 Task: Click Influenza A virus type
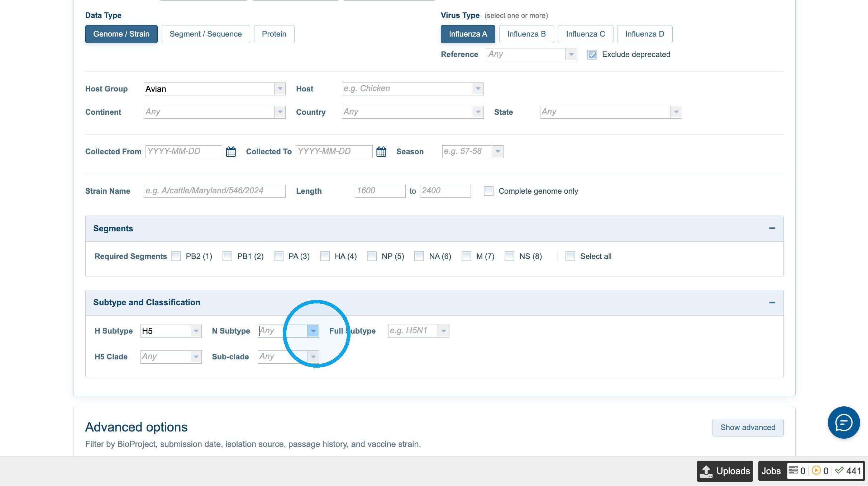[x=468, y=34]
